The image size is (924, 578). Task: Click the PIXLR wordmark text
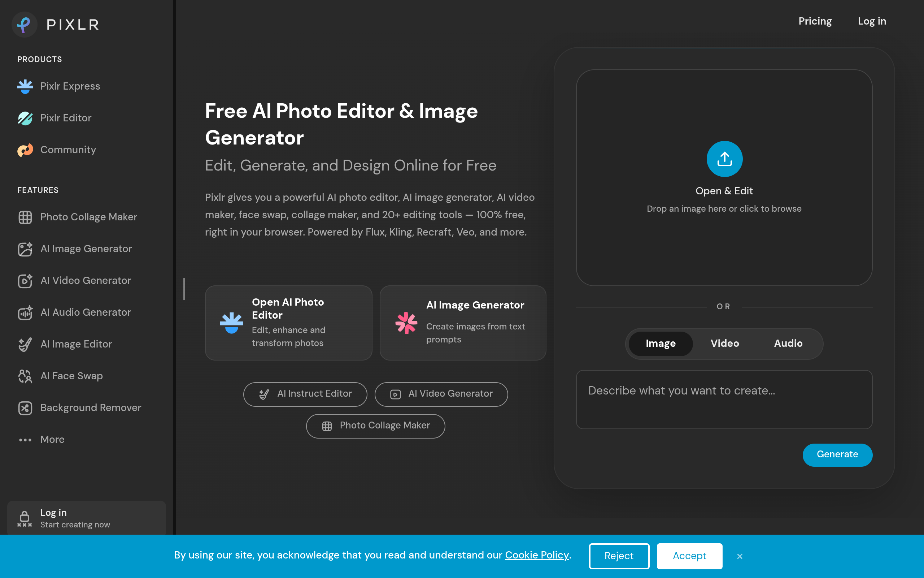click(x=73, y=25)
